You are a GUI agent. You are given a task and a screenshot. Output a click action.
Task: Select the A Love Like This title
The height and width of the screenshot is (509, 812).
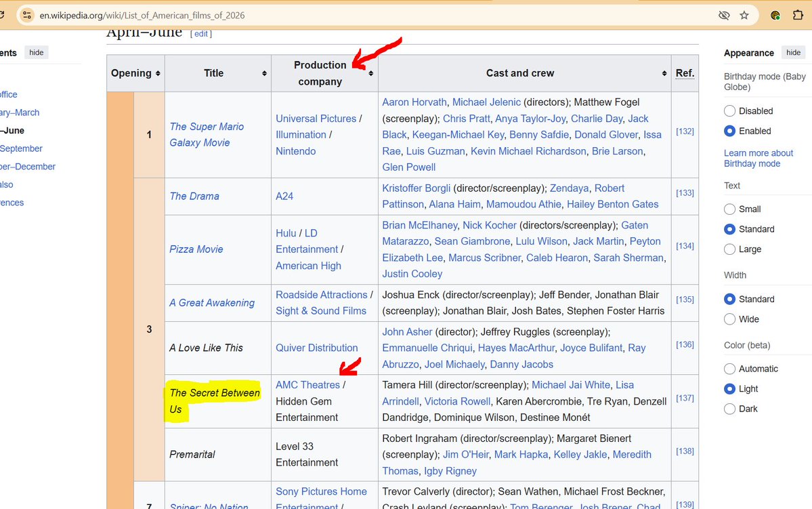[206, 348]
